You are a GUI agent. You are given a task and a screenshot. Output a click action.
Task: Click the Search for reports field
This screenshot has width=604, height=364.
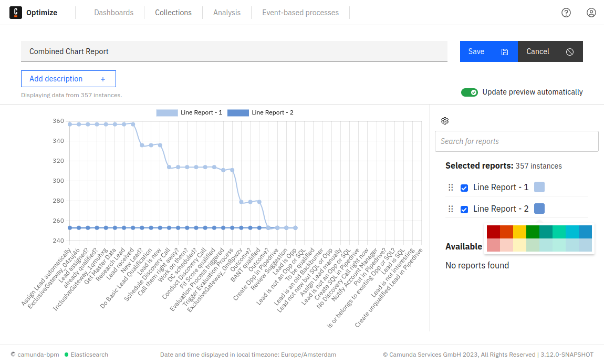pyautogui.click(x=516, y=141)
